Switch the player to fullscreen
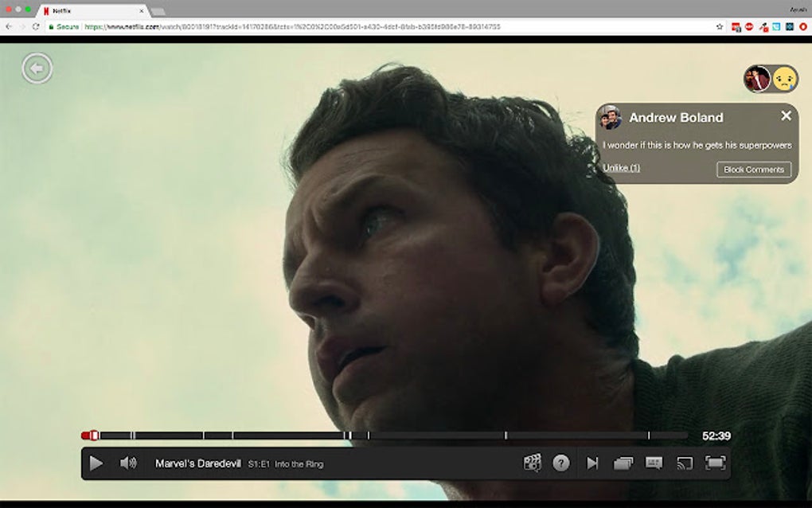812x508 pixels. pos(715,463)
